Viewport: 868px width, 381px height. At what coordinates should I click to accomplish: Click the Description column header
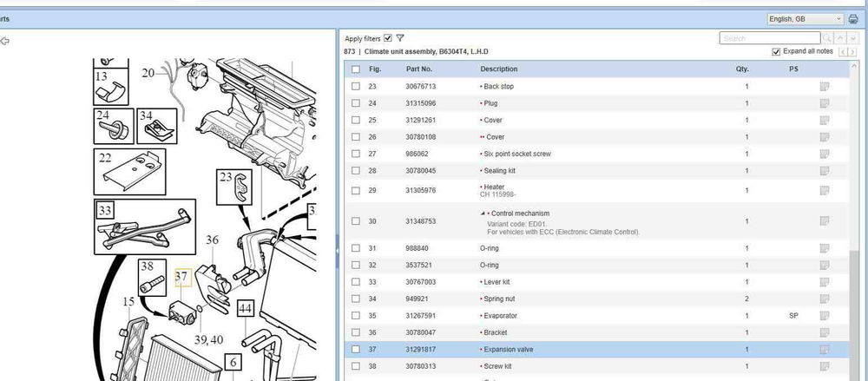coord(499,69)
